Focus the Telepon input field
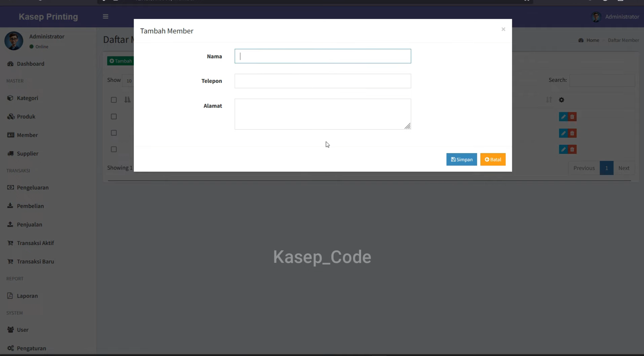Screen dimensions: 644x356 [x=323, y=81]
